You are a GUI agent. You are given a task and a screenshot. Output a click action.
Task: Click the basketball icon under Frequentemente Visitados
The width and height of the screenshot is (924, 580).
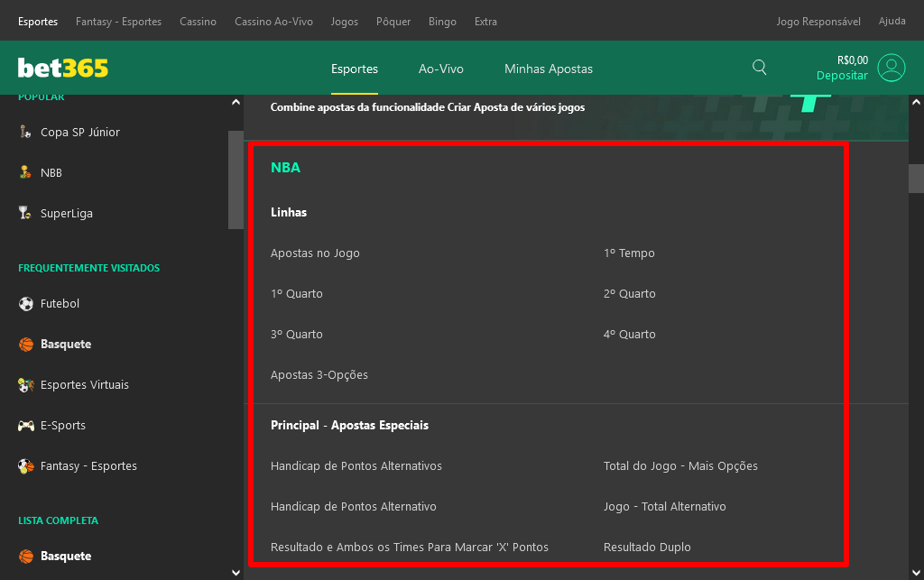click(x=26, y=345)
